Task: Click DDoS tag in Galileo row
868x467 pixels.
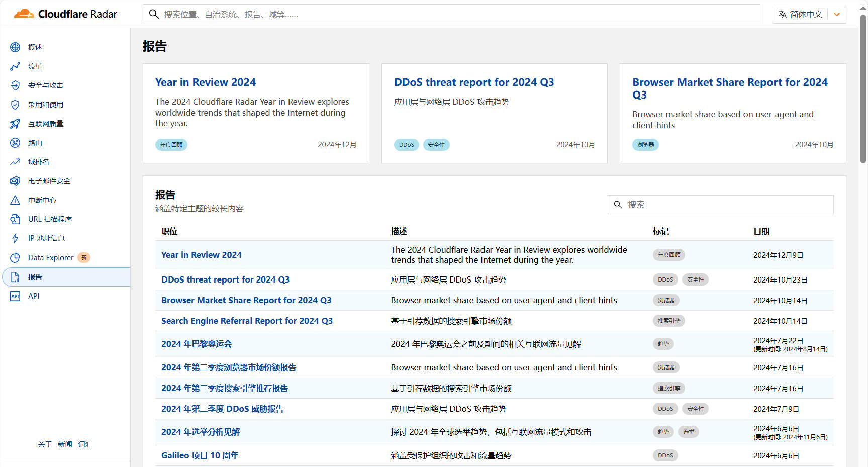Action: click(665, 455)
